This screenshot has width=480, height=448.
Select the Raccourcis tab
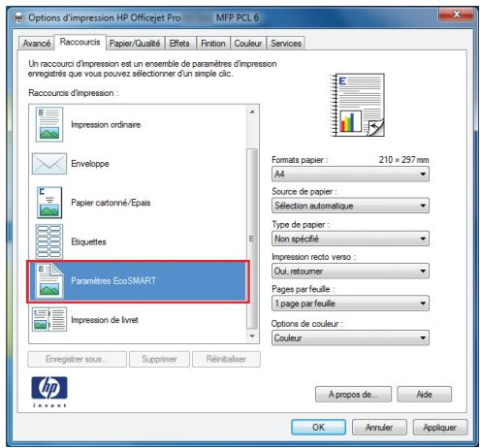80,42
